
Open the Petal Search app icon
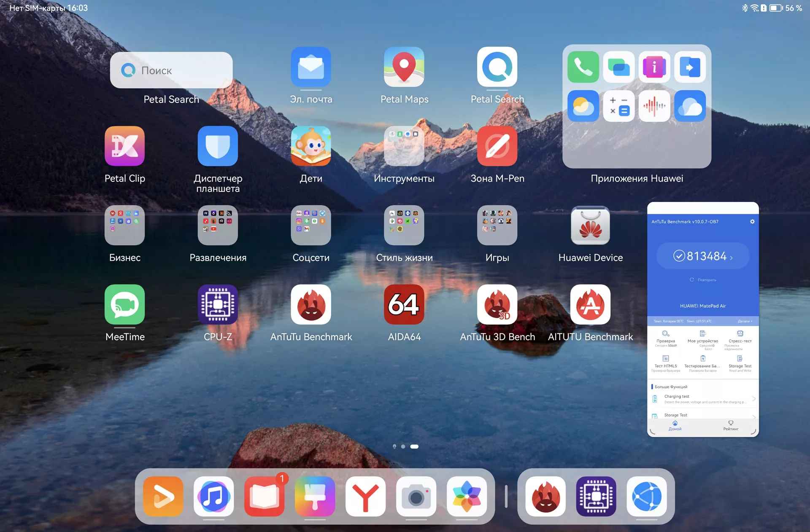click(497, 67)
